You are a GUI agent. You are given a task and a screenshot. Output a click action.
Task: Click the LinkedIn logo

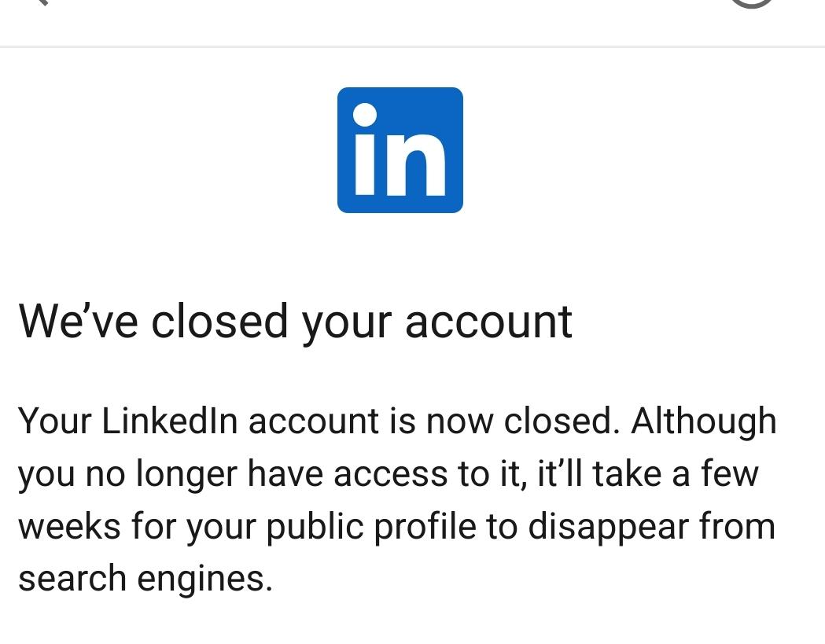pos(400,150)
